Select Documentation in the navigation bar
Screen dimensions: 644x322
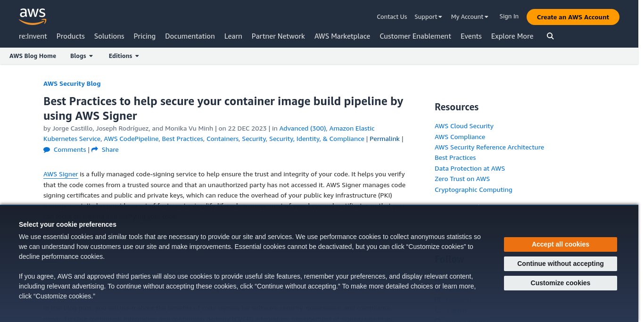[x=190, y=36]
